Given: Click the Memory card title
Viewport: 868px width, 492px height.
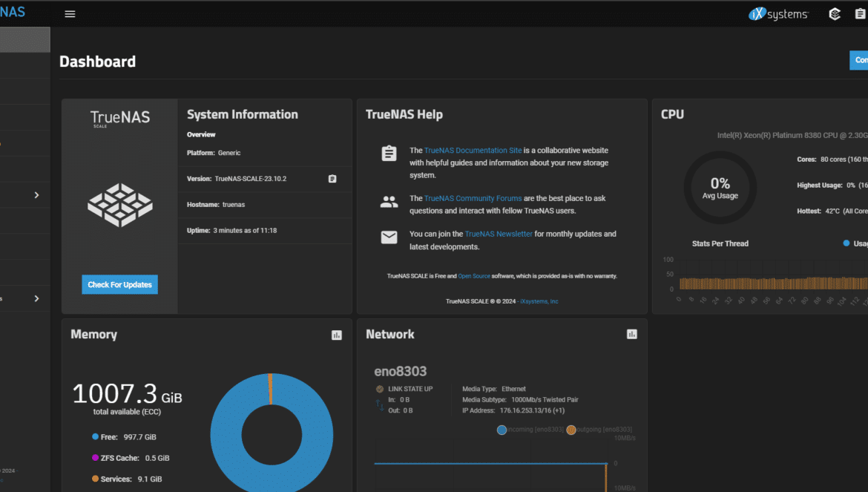Looking at the screenshot, I should 94,334.
